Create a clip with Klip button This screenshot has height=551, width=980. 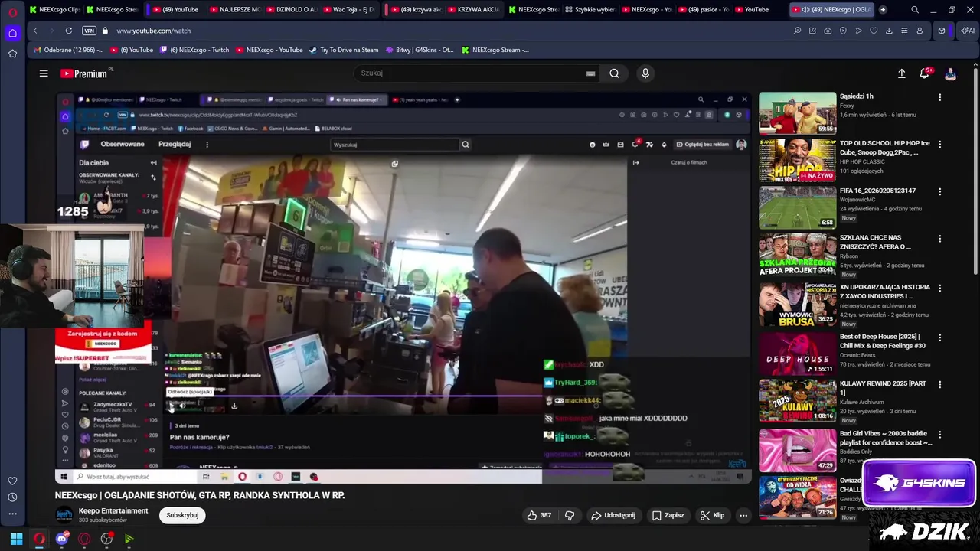(712, 515)
